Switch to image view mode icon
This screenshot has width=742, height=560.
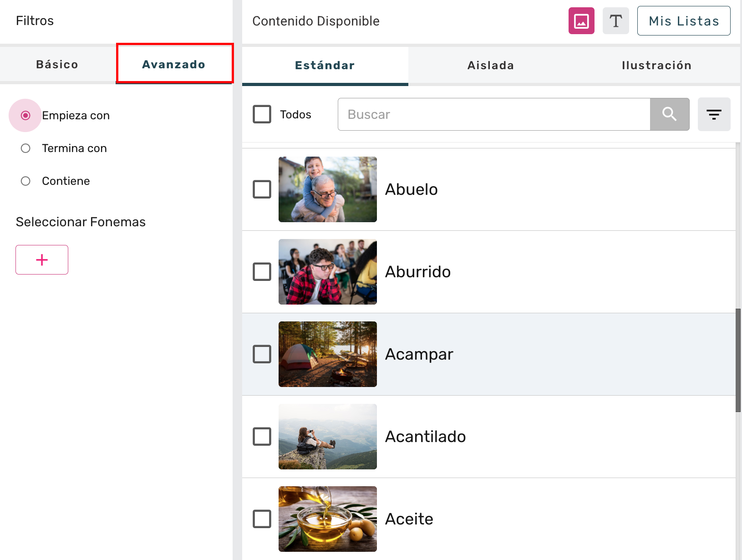[581, 21]
